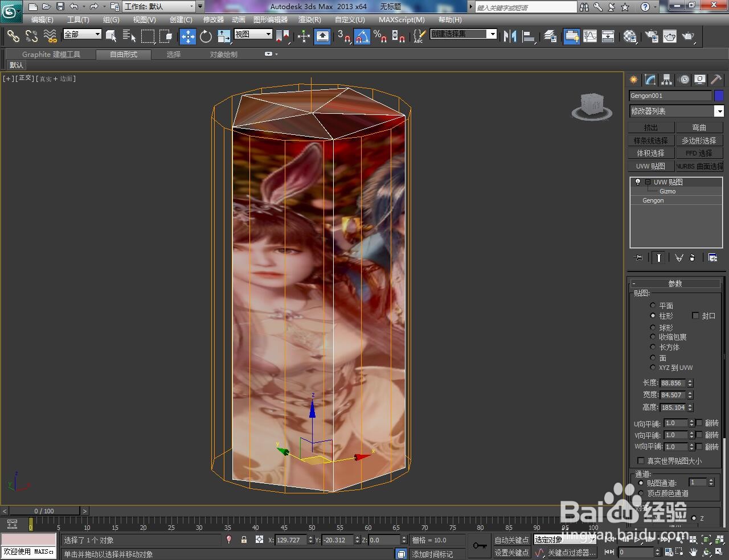Open Rendered Frame Window icon
Image resolution: width=729 pixels, height=560 pixels.
(670, 36)
